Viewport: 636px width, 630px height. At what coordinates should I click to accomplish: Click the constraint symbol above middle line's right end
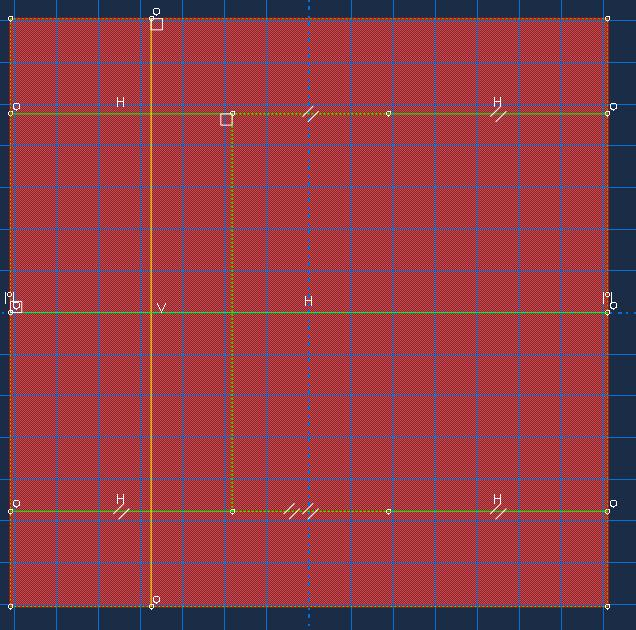(x=607, y=297)
